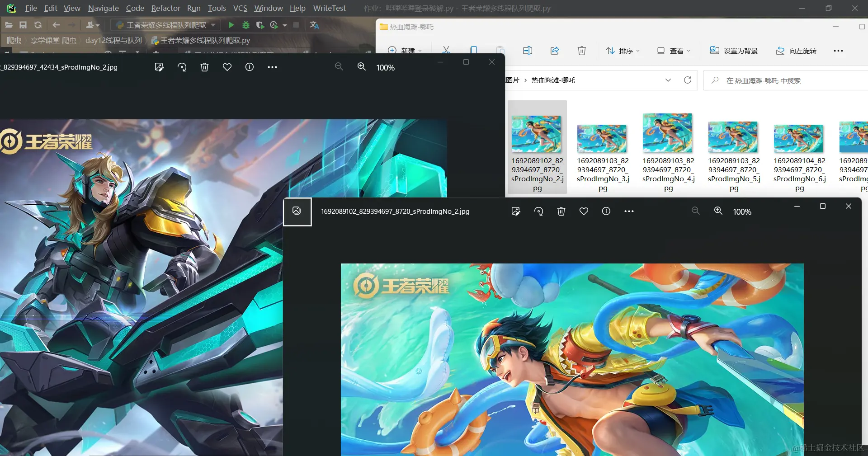This screenshot has width=868, height=456.
Task: Click the PyCharm synchronize/reload icon
Action: 38,25
